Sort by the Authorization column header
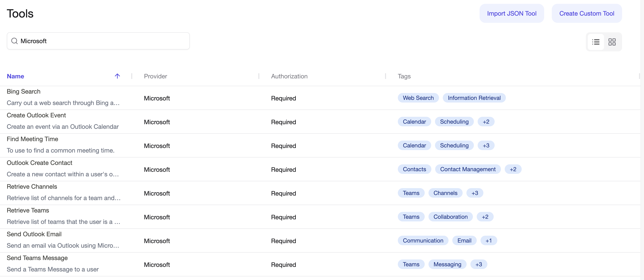This screenshot has height=280, width=644. [x=289, y=76]
